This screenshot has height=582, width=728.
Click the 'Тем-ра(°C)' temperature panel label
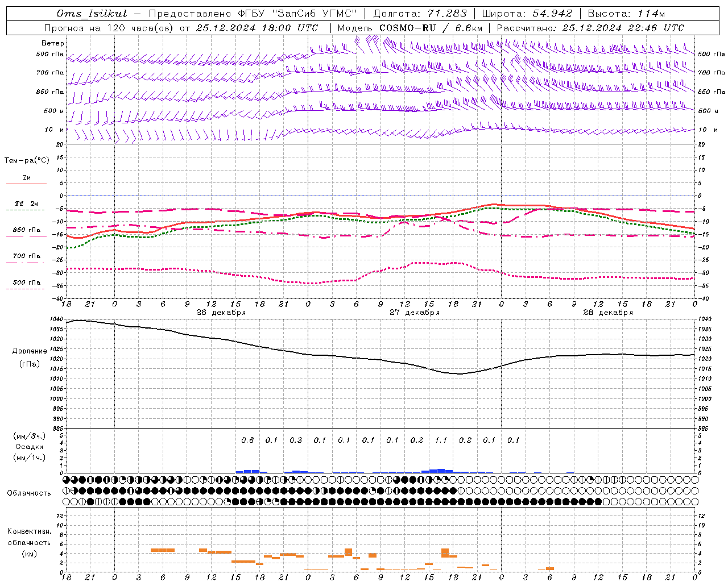coord(27,161)
